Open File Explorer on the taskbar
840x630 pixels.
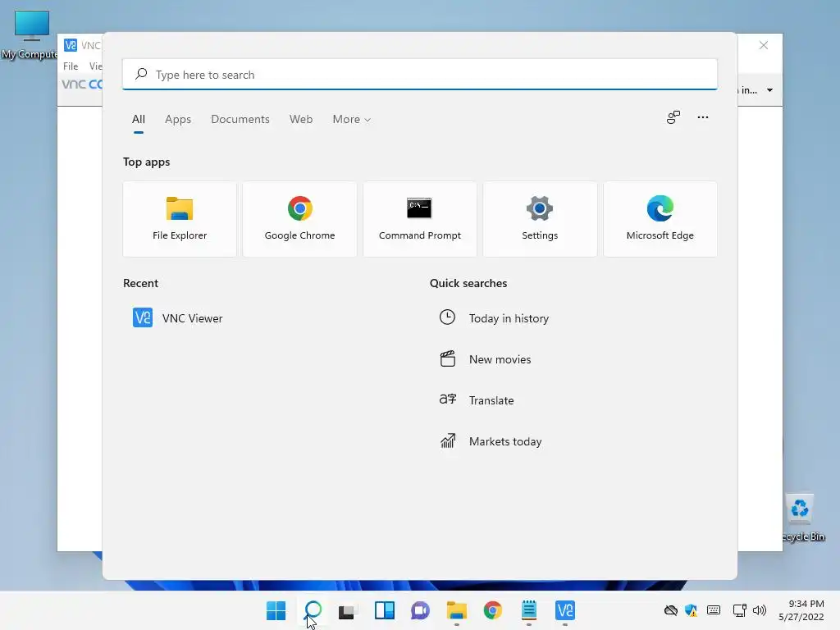[x=456, y=610]
